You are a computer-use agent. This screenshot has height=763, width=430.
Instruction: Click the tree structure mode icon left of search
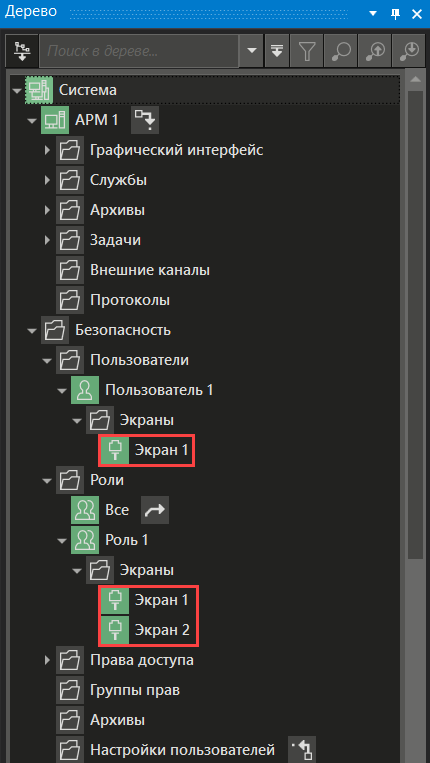coord(21,51)
